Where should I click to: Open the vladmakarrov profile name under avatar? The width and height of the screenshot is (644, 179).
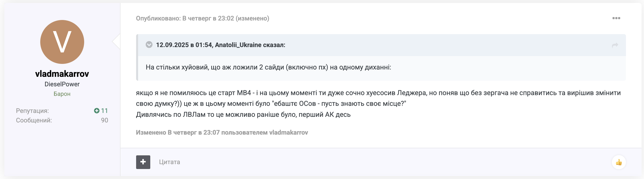pyautogui.click(x=62, y=74)
